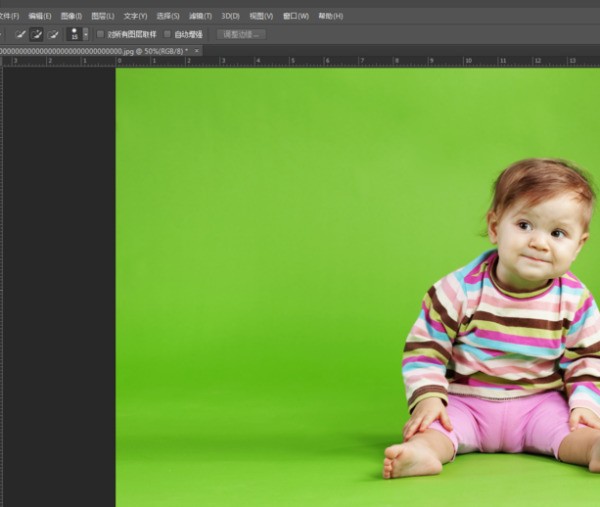Open the brush picker dropdown arrow
The image size is (600, 507).
tap(85, 34)
